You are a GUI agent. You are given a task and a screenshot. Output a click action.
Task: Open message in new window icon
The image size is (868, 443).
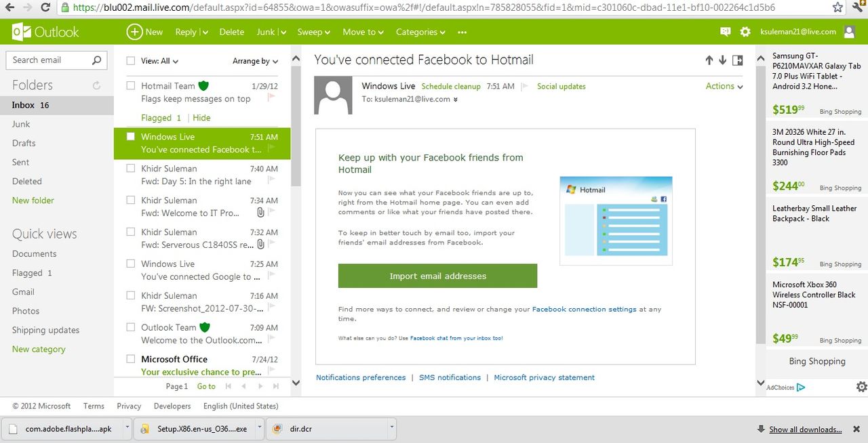738,60
